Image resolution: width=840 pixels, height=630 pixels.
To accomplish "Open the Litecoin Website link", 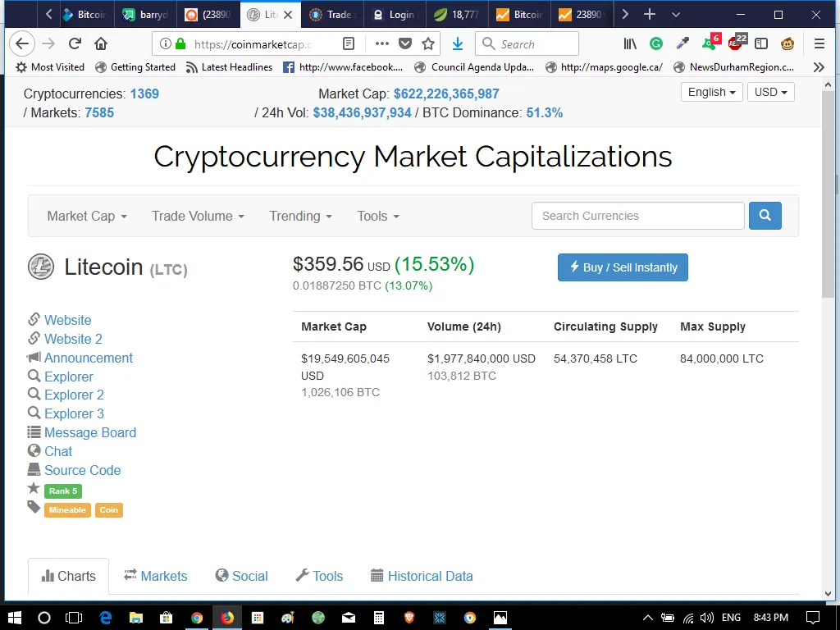I will pos(67,320).
